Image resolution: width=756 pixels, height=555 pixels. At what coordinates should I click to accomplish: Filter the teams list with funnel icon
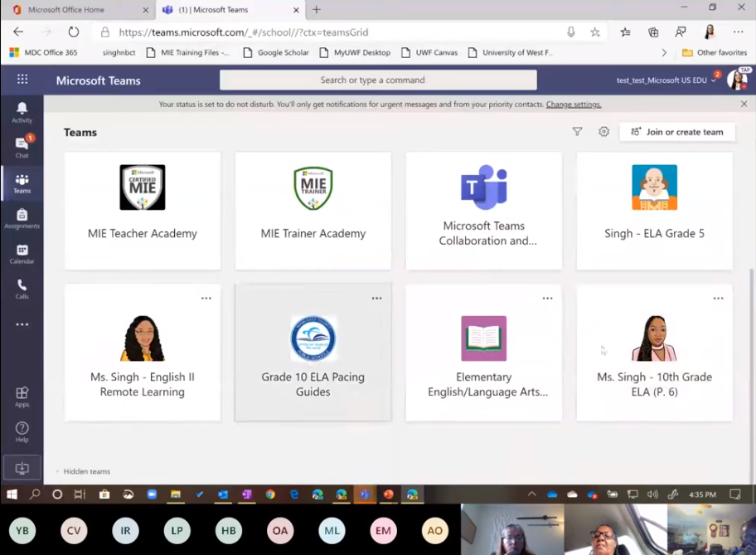coord(577,132)
